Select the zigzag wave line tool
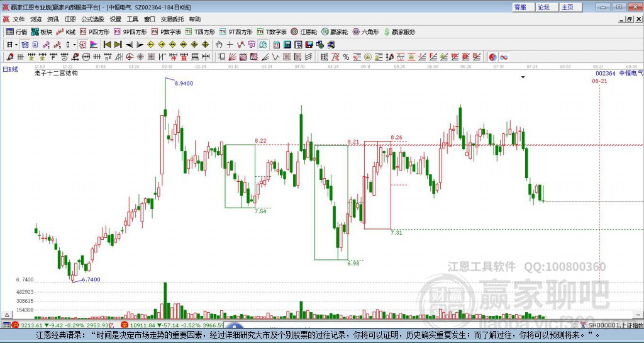Viewport: 644px width, 343px height. click(x=275, y=57)
